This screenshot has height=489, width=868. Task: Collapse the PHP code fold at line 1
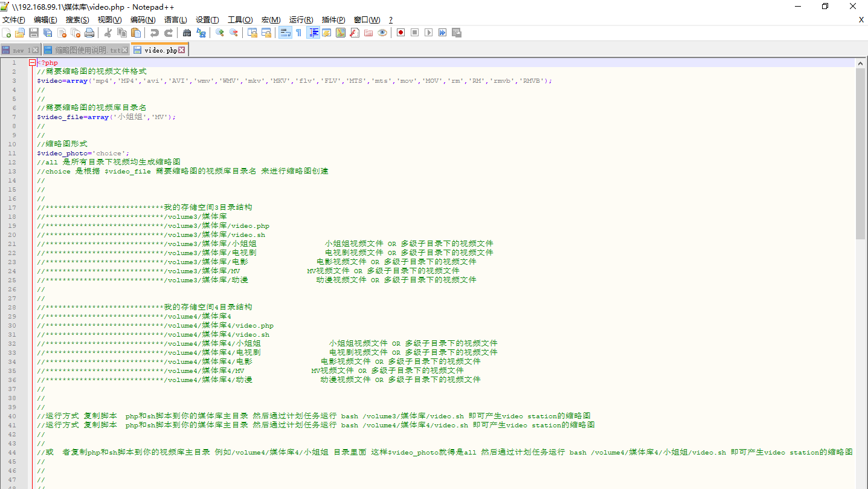click(x=33, y=63)
